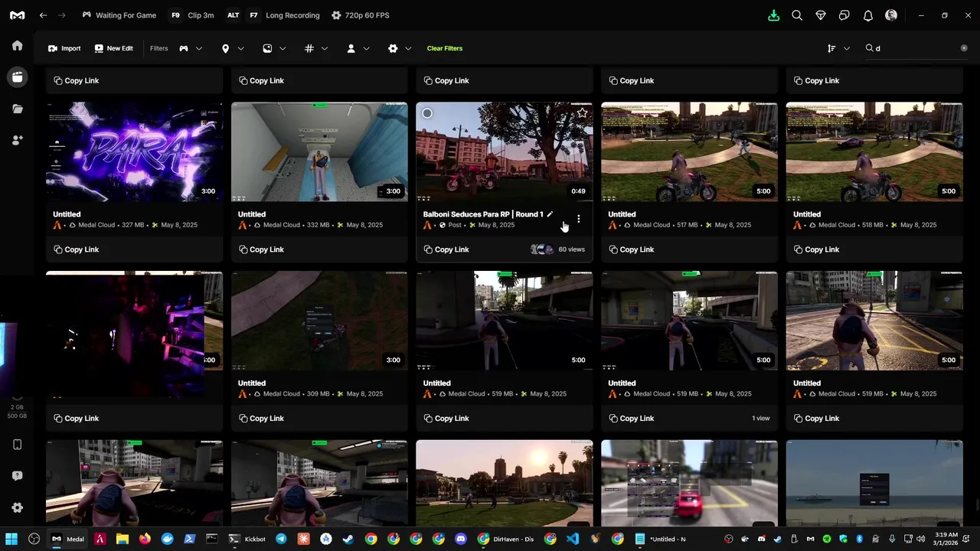
Task: Open the notifications bell
Action: pyautogui.click(x=868, y=15)
